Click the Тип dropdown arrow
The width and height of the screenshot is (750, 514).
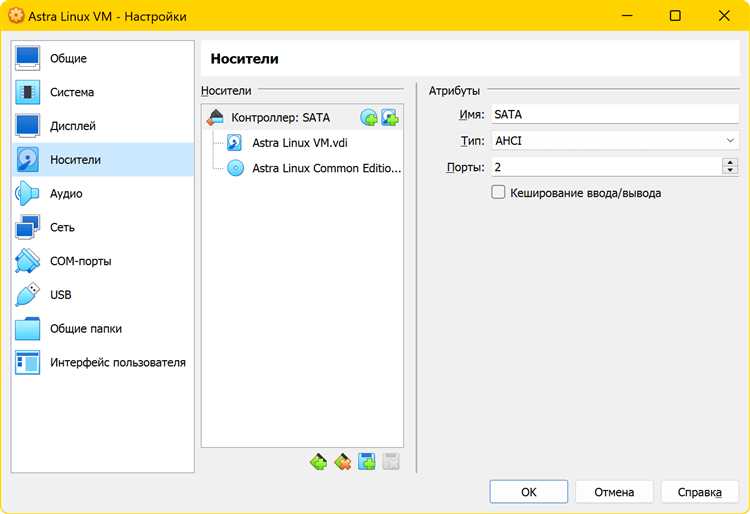(730, 141)
